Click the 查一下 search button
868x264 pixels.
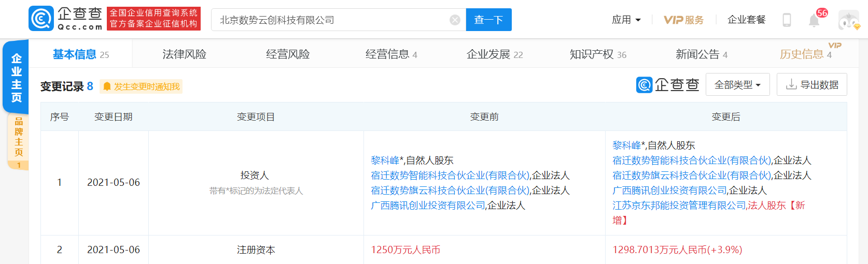(488, 20)
